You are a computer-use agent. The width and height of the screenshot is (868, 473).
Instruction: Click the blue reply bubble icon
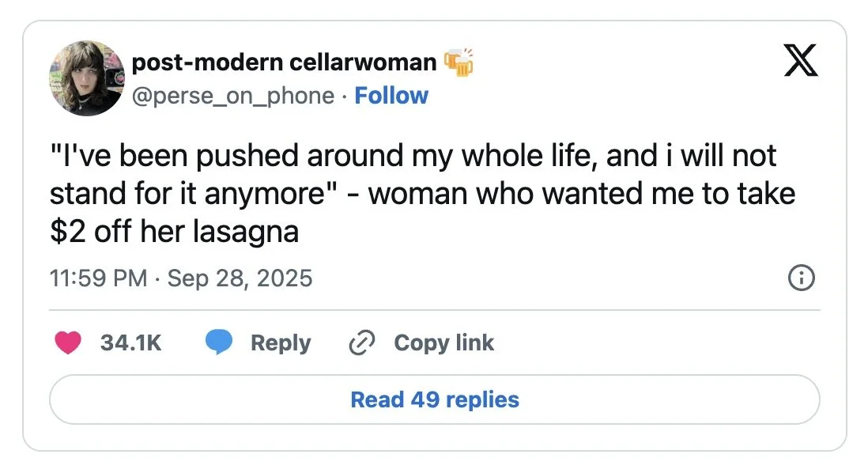[x=219, y=342]
